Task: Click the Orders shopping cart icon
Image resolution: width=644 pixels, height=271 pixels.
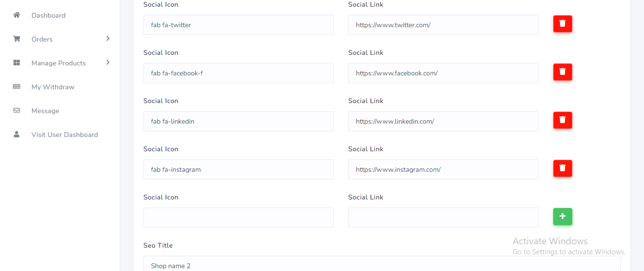Action: click(x=17, y=39)
